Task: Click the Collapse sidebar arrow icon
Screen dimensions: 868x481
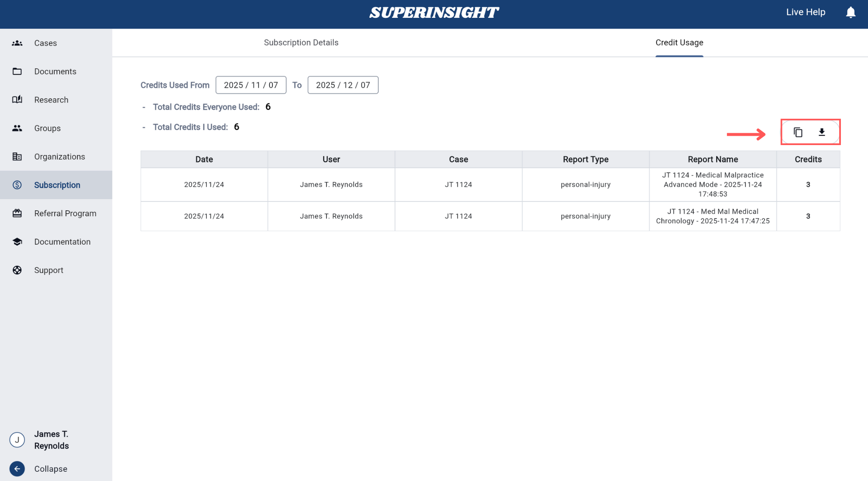Action: (x=17, y=469)
